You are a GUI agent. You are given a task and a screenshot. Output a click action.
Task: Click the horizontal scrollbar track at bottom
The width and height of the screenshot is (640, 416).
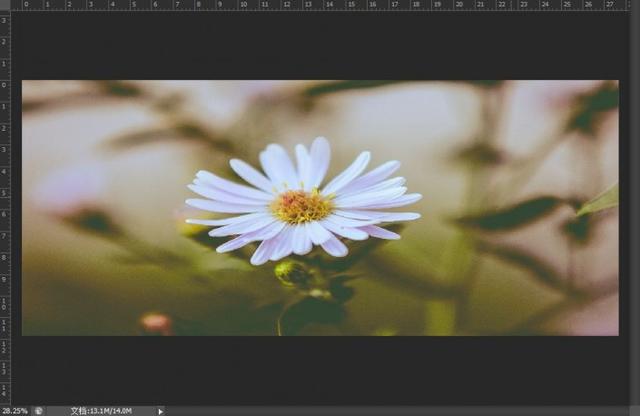[x=396, y=411]
